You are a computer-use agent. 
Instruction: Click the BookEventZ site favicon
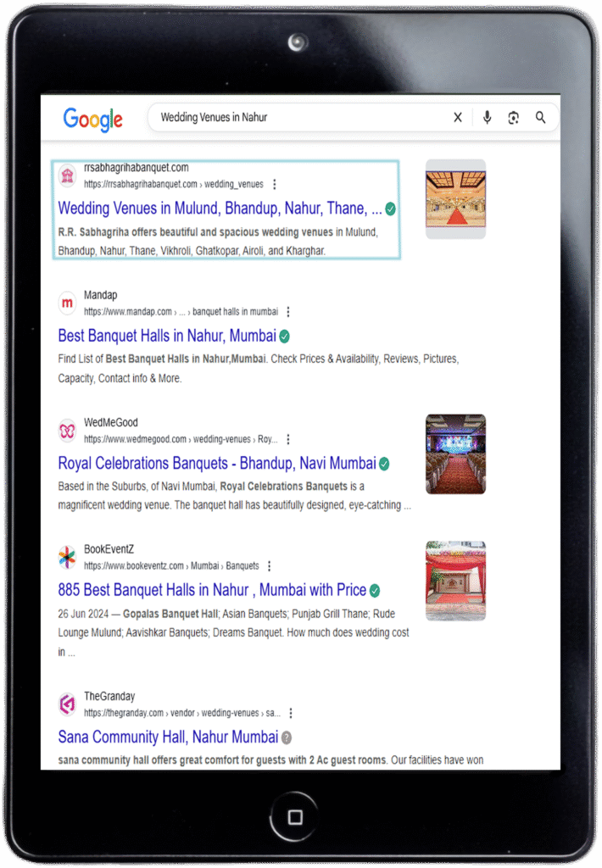[68, 558]
